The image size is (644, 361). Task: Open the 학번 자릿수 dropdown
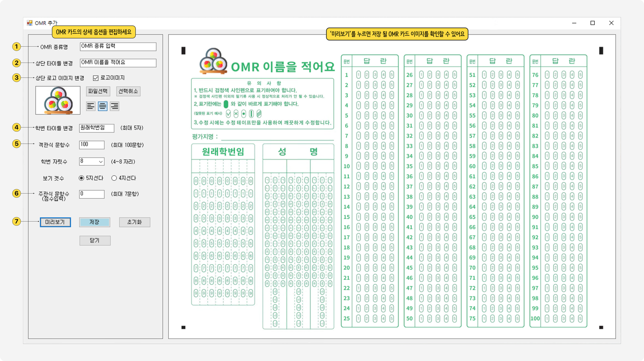coord(100,162)
